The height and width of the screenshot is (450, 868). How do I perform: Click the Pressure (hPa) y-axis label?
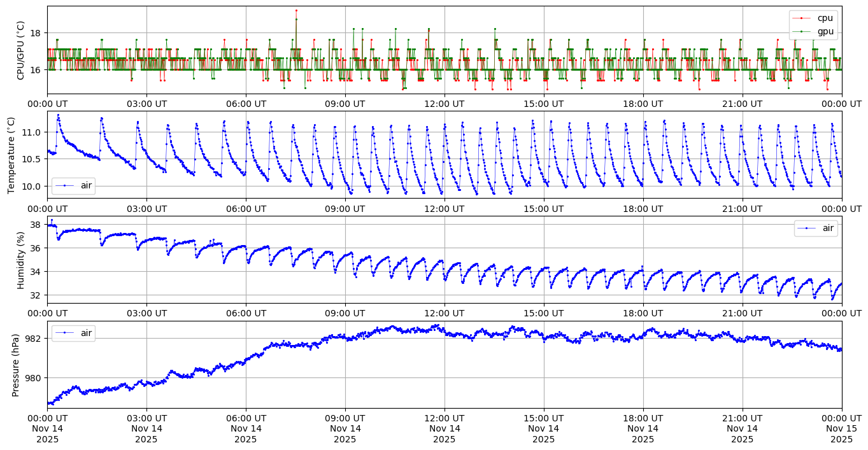coord(16,365)
